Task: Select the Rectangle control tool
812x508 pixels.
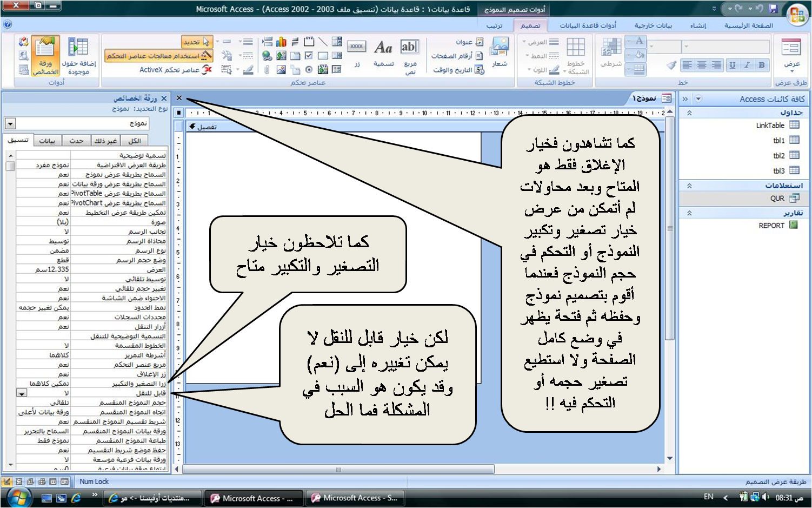Action: click(323, 55)
